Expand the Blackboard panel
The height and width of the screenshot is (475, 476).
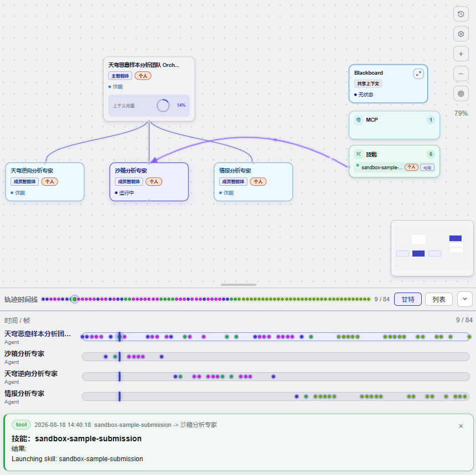[x=418, y=74]
